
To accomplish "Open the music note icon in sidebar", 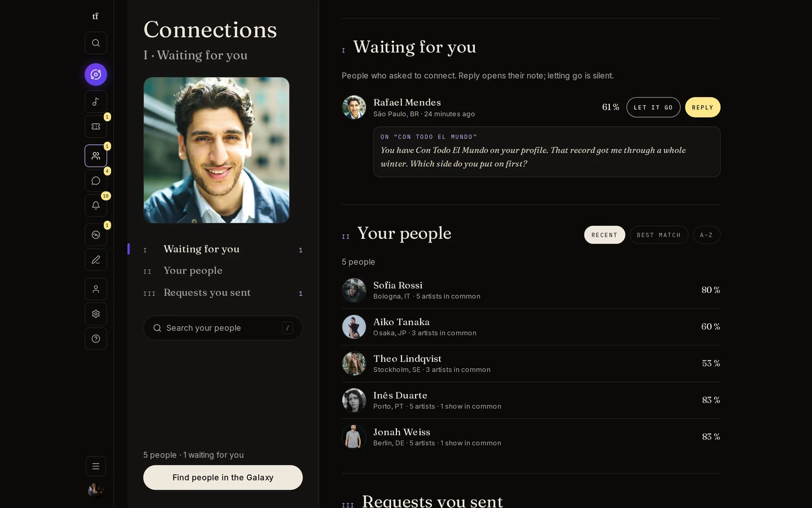I will coord(95,102).
